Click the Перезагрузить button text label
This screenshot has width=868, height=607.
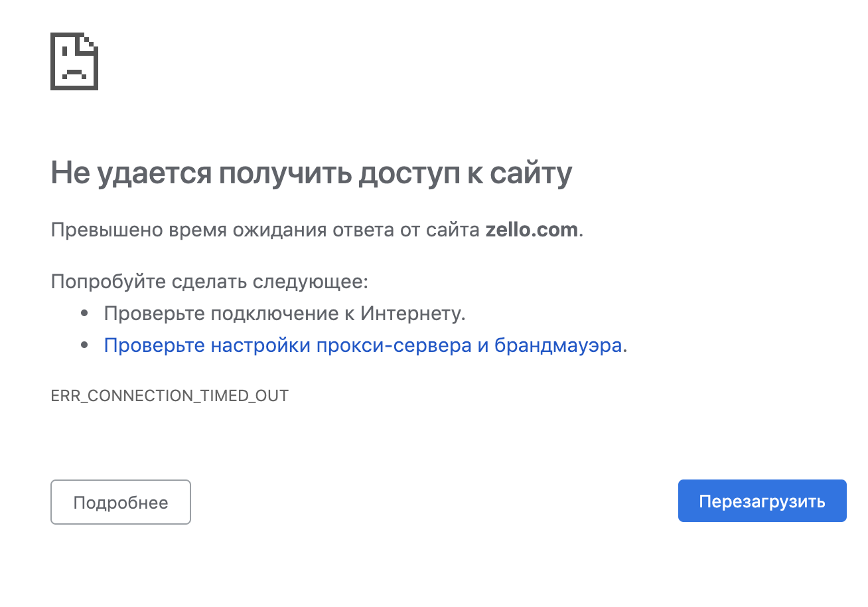point(762,501)
